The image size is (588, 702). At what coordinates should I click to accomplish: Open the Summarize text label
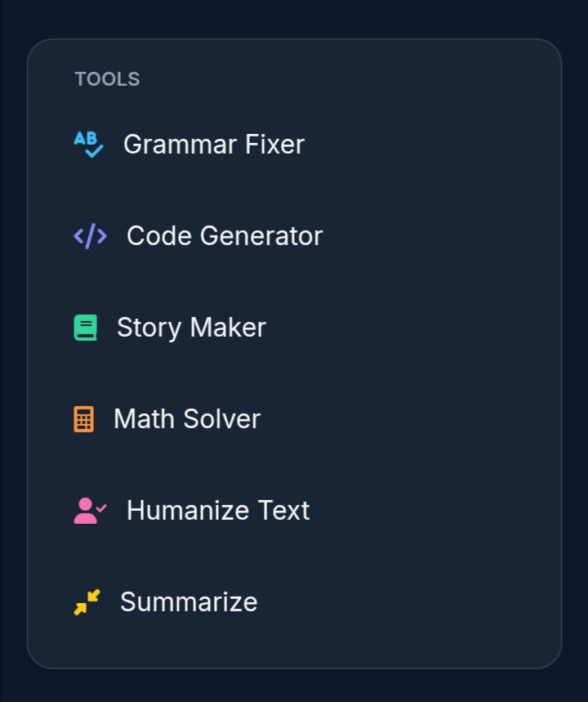(189, 601)
